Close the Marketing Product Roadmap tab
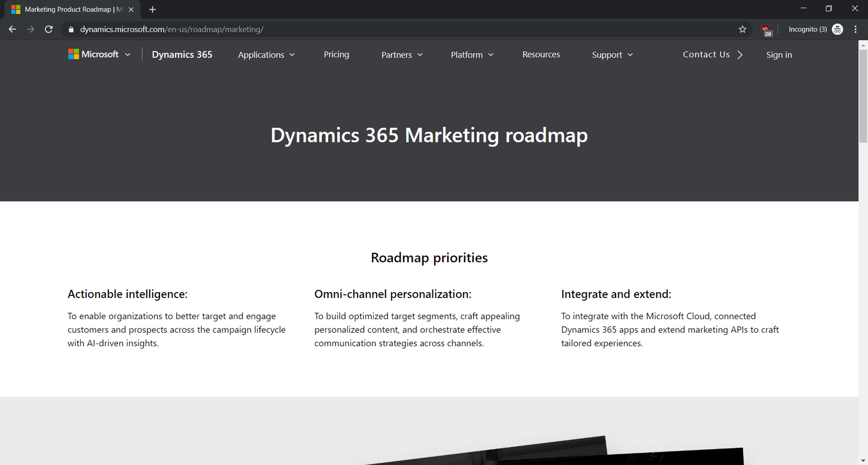Image resolution: width=868 pixels, height=465 pixels. coord(131,9)
